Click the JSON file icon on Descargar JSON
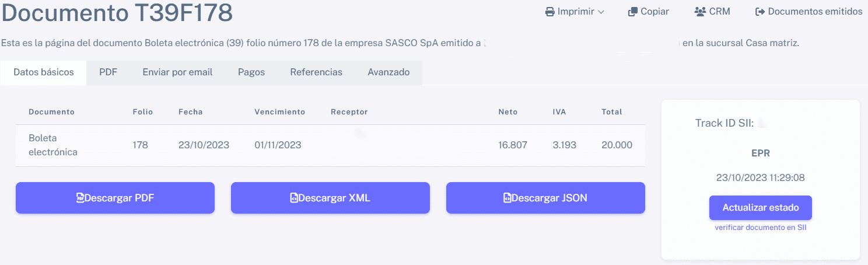 507,198
